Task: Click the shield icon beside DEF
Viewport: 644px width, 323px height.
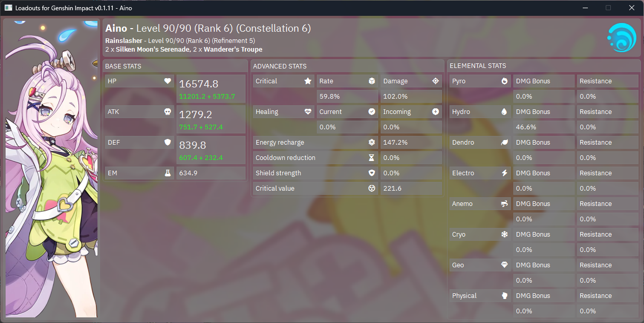Action: point(167,143)
